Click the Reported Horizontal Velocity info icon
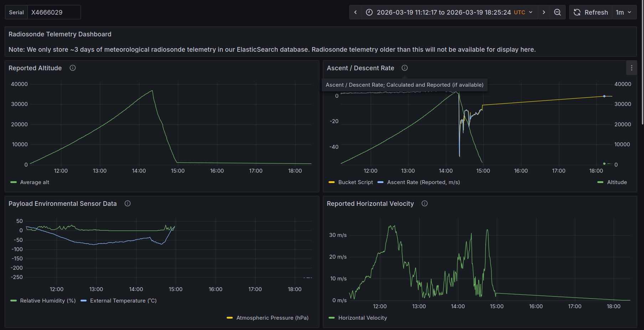The image size is (644, 330). (424, 203)
